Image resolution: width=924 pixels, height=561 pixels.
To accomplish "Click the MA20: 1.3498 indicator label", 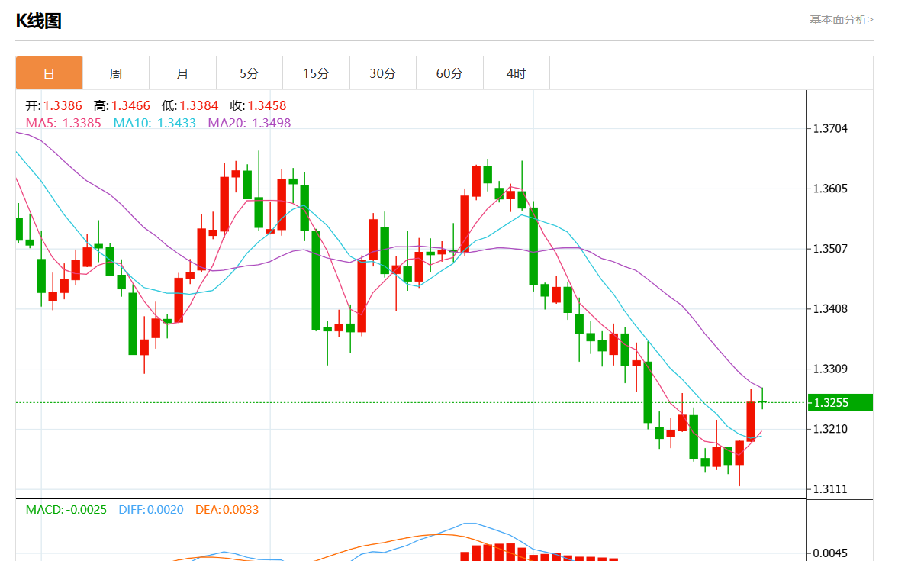I will [x=250, y=122].
